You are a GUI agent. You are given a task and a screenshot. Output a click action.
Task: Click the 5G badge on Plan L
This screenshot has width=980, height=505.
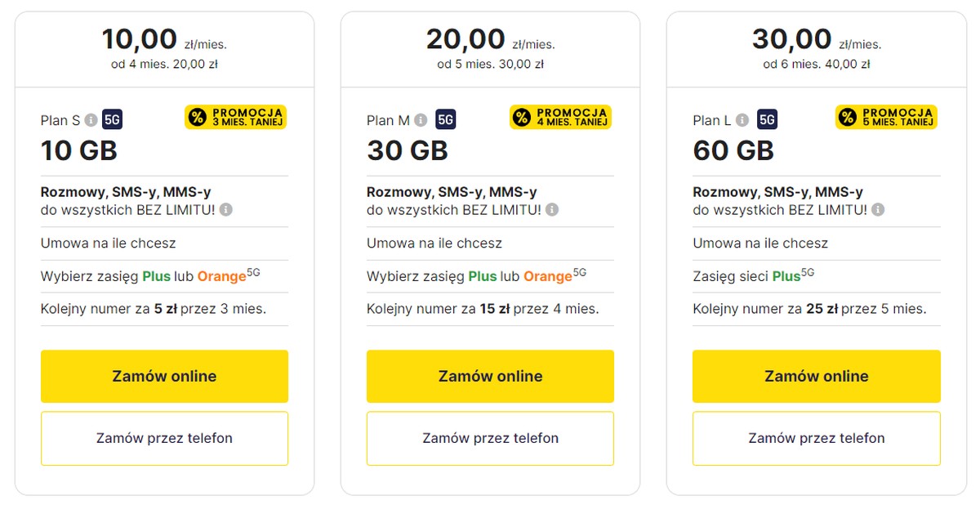coord(767,120)
